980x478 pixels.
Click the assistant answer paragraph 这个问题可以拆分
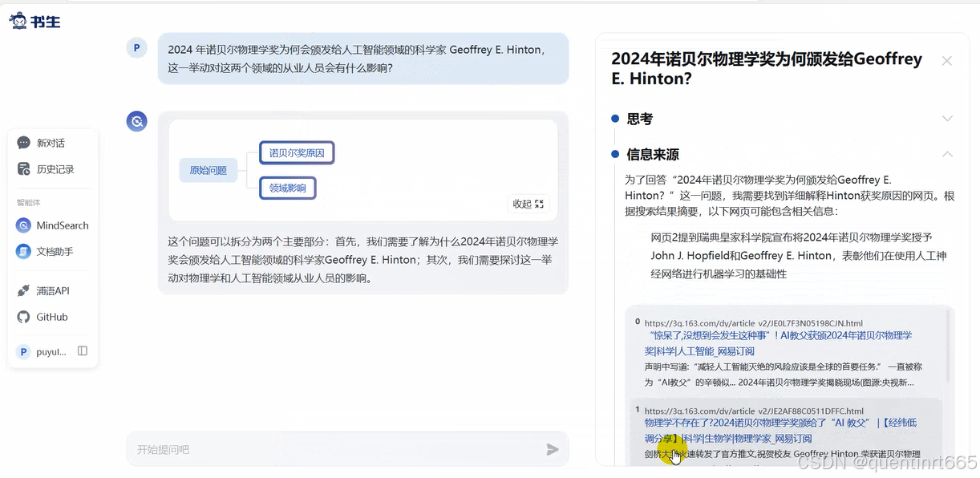coord(362,260)
